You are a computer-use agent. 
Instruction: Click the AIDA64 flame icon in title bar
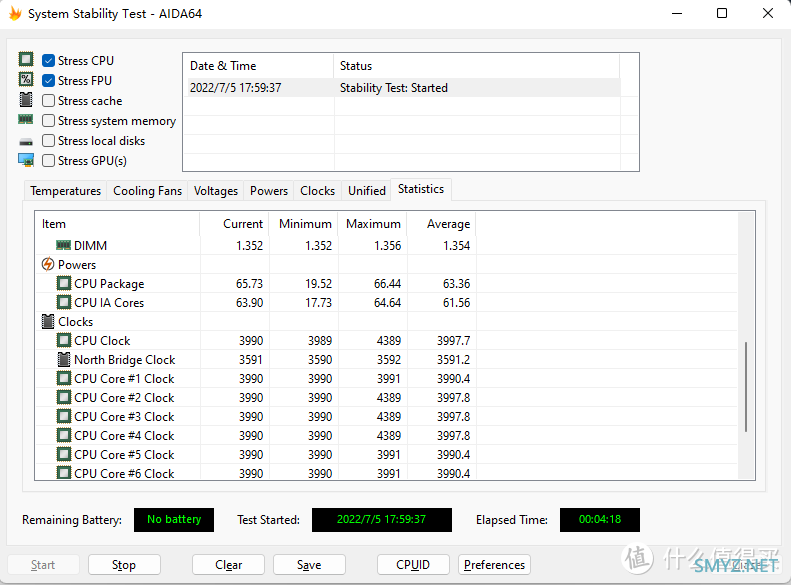[15, 14]
